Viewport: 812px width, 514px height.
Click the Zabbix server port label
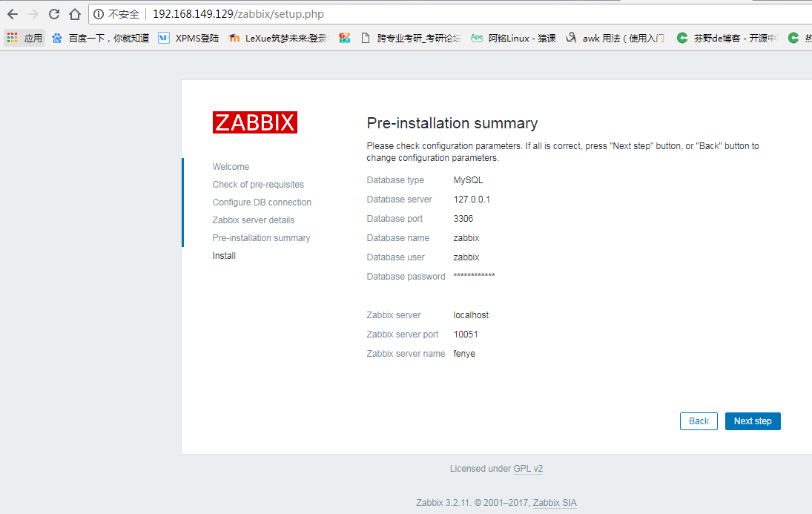403,335
